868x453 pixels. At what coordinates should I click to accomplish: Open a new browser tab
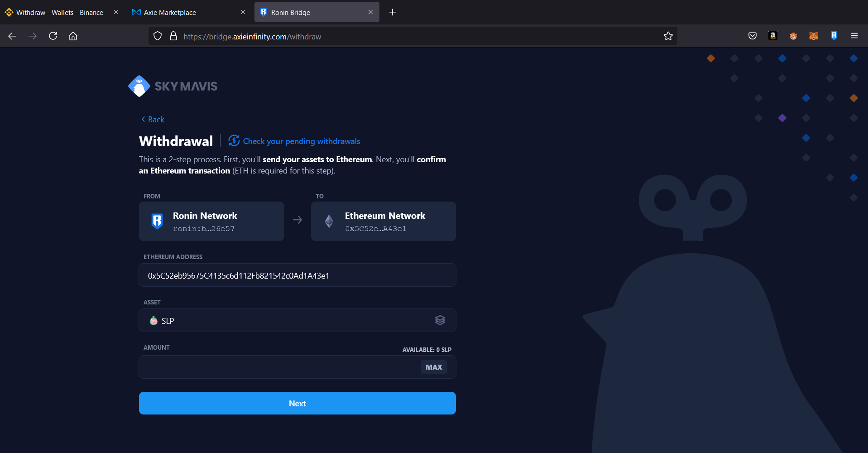click(393, 12)
